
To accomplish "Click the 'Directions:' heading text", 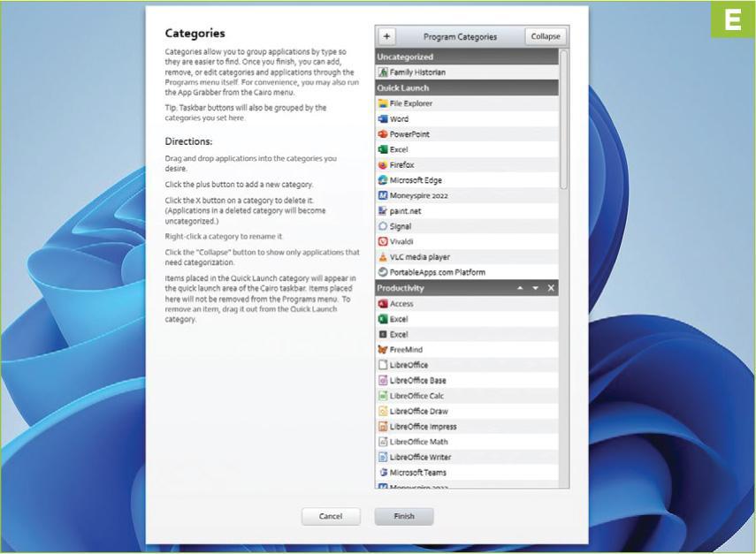I will point(188,141).
